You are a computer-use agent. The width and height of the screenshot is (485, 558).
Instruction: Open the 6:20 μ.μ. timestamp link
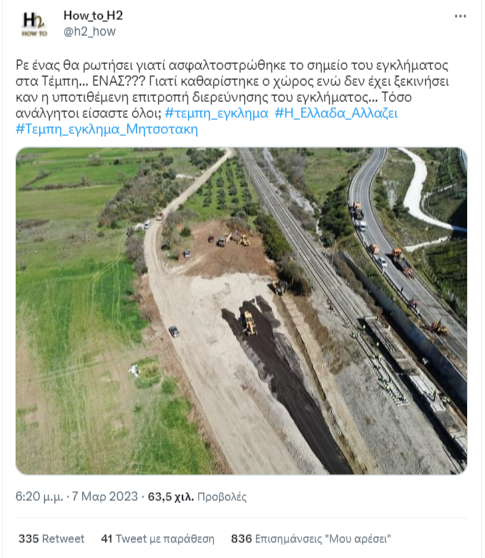[39, 496]
